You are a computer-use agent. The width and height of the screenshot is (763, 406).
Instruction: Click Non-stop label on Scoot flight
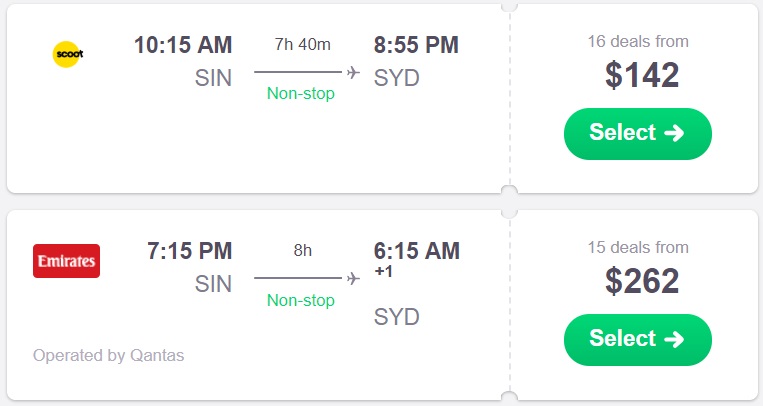click(x=301, y=94)
